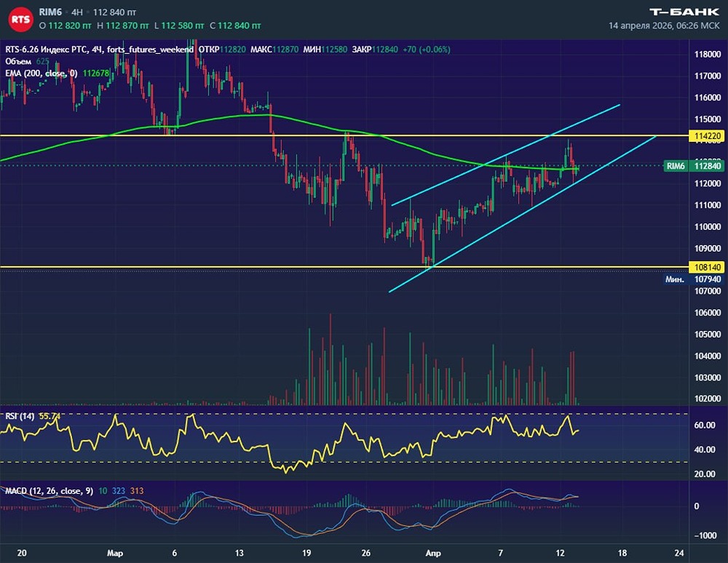The width and height of the screenshot is (728, 563).
Task: Click the 26 date on the time axis
Action: pyautogui.click(x=366, y=554)
